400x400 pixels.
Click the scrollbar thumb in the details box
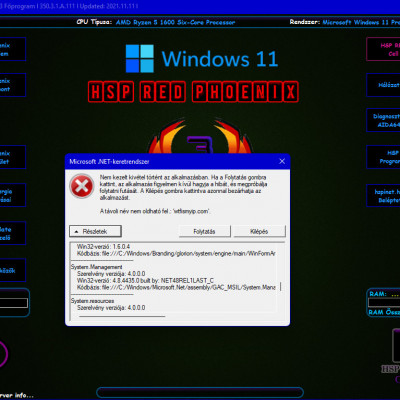[281, 287]
